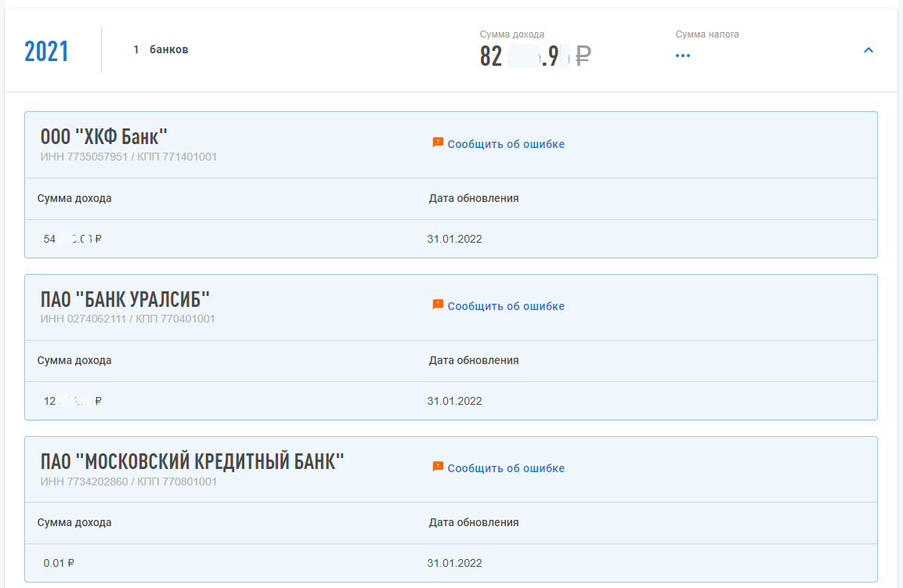Select the 2021 year heading
This screenshot has height=588, width=903.
[x=46, y=51]
